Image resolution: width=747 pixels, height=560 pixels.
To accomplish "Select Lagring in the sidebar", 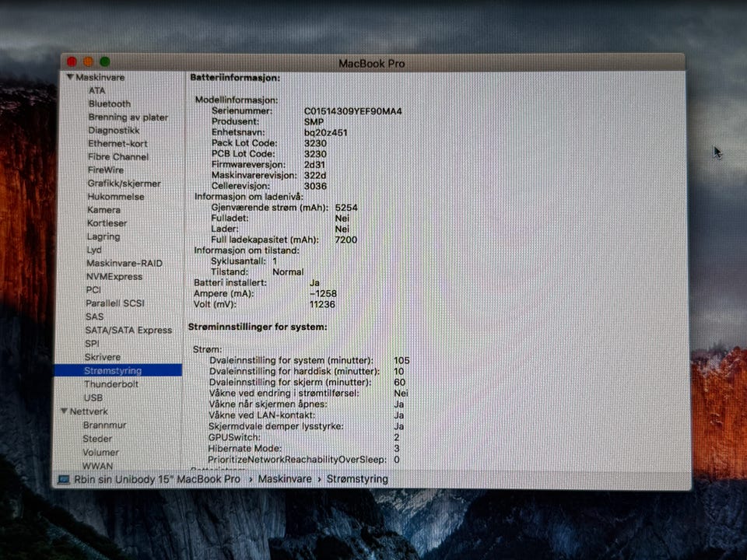I will point(103,236).
